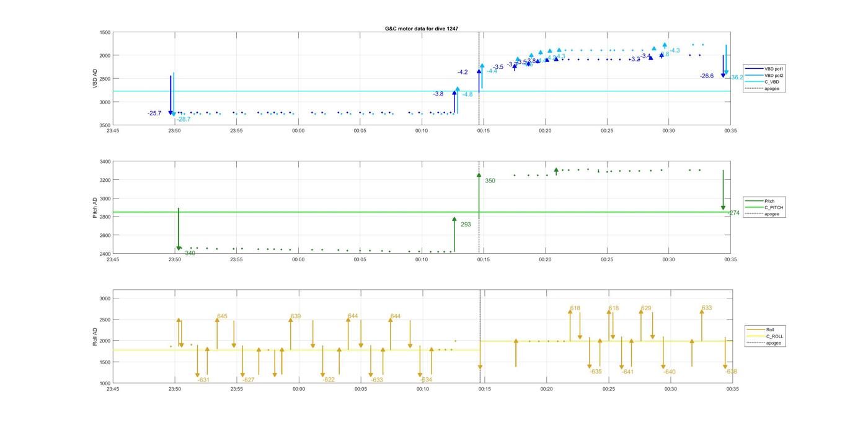Click the '00:15' tick under the Pitch plot
This screenshot has height=430, width=868.
tap(483, 259)
